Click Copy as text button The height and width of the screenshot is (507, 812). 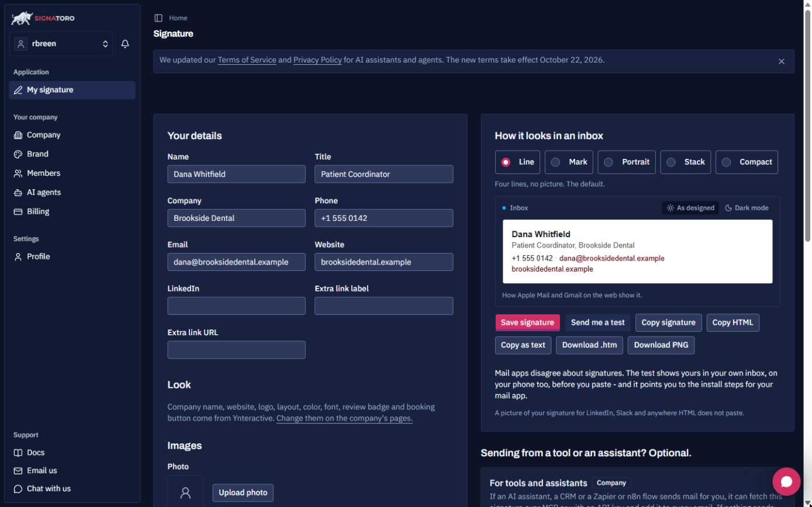[x=523, y=345]
